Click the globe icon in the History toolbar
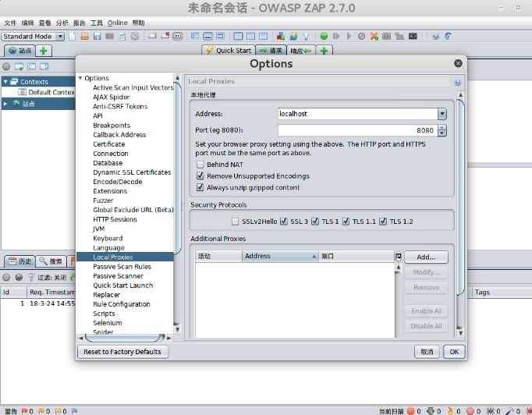The image size is (532, 415). [19, 277]
